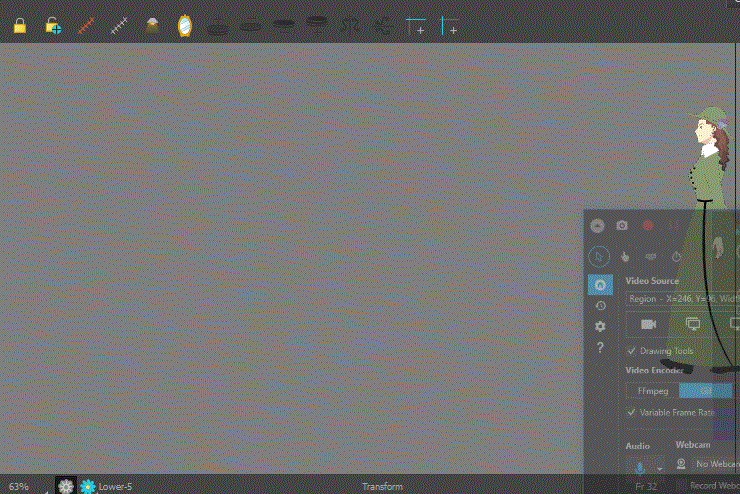Select the Gif encoder option
Image resolution: width=740 pixels, height=494 pixels.
(x=706, y=391)
